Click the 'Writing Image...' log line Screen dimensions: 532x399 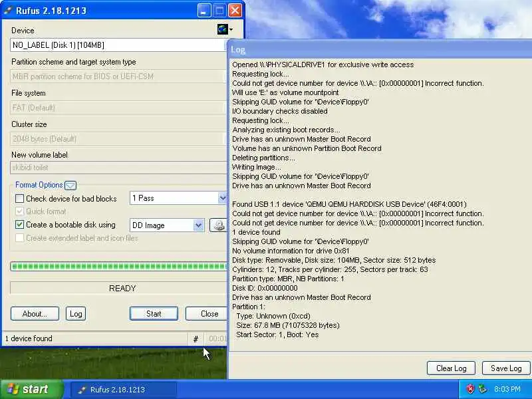(x=256, y=167)
